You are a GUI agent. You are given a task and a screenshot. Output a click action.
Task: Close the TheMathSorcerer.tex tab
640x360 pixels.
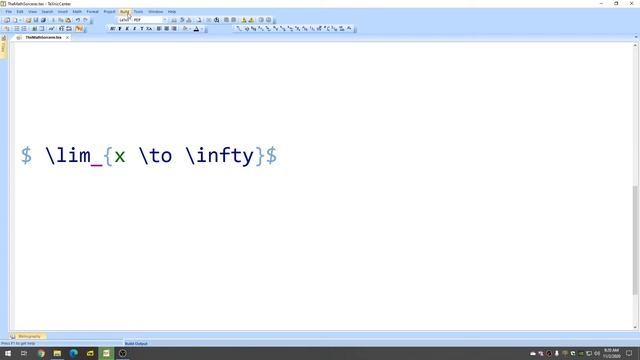[x=67, y=37]
